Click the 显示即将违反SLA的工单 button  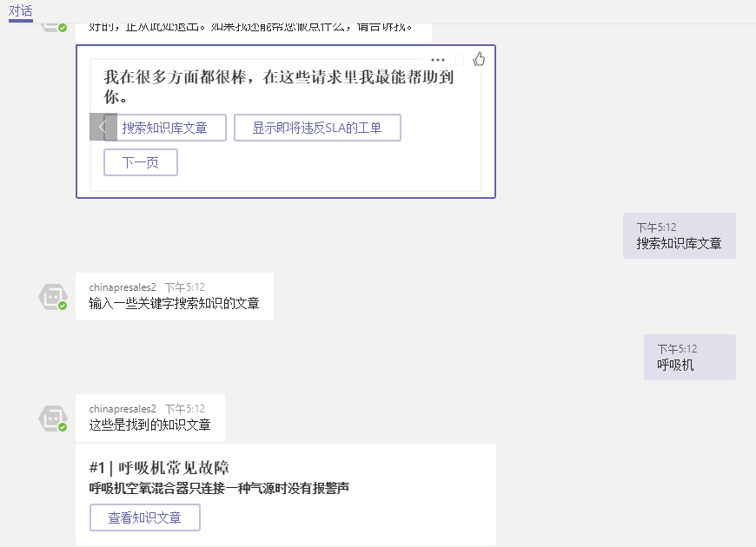317,128
